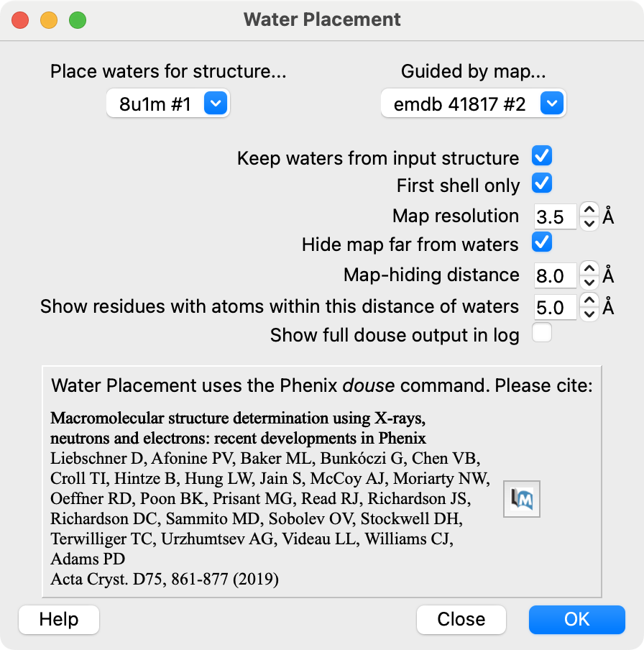Click the citation journal link icon
Image resolution: width=644 pixels, height=650 pixels.
pyautogui.click(x=523, y=500)
